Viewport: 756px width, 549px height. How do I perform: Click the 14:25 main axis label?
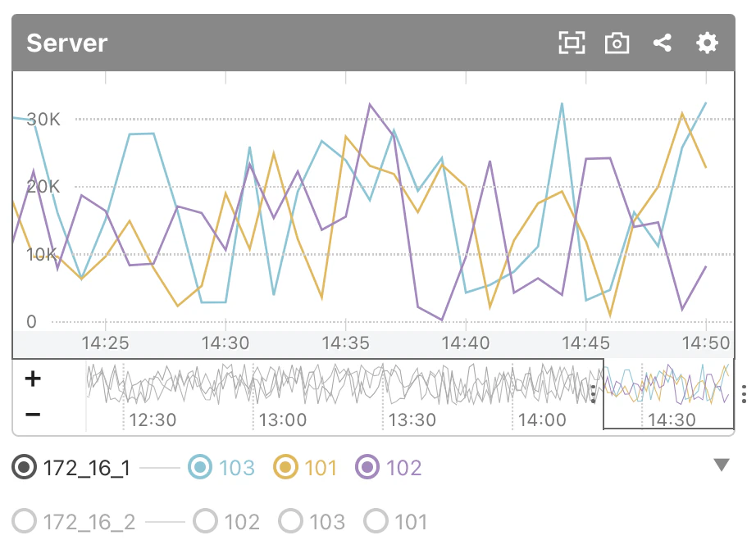point(105,343)
